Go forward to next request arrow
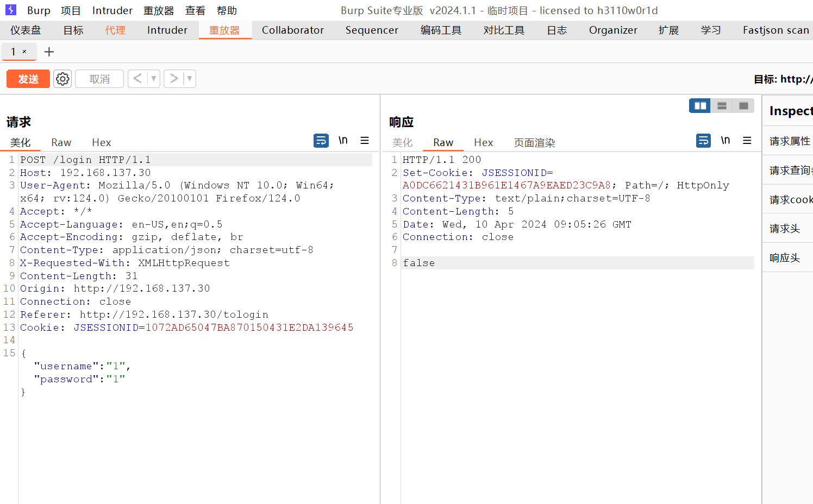The width and height of the screenshot is (813, 504). click(174, 79)
